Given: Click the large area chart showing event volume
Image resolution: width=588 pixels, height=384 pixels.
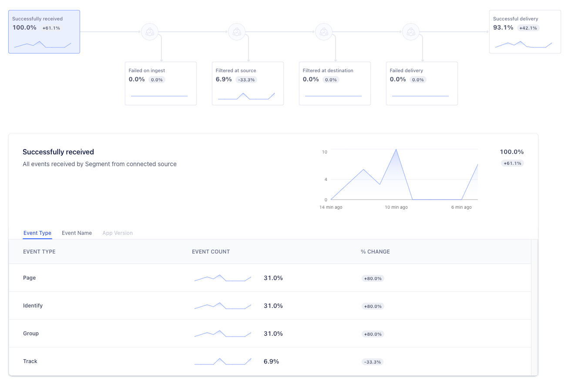Looking at the screenshot, I should [403, 176].
